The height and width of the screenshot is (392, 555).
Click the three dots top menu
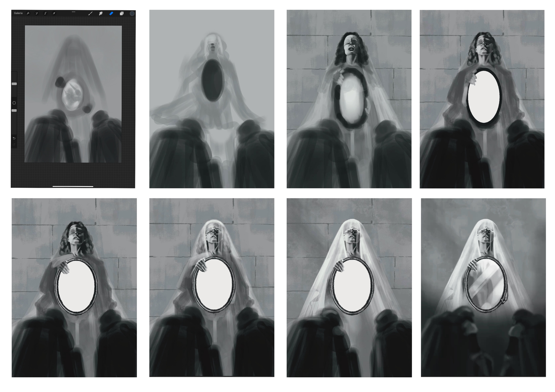pos(73,12)
